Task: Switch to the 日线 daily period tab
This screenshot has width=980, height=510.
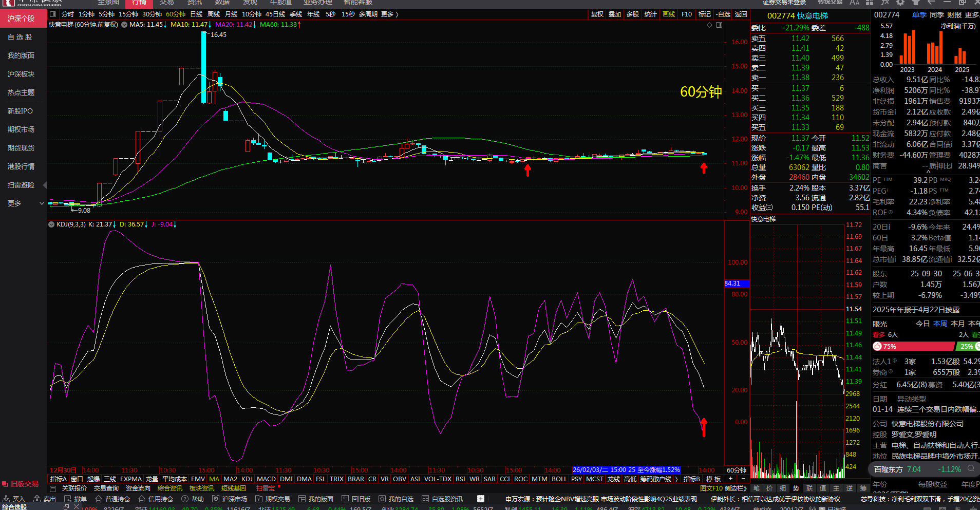Action: [196, 14]
